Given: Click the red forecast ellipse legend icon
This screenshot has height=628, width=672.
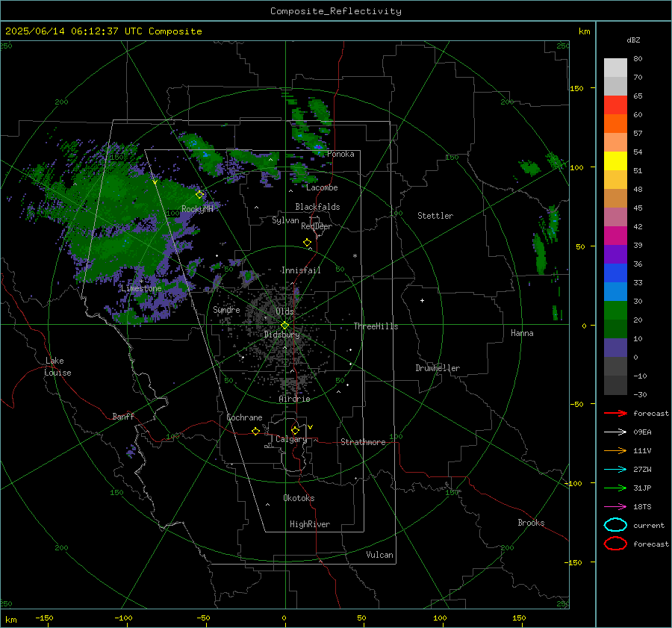Looking at the screenshot, I should pyautogui.click(x=615, y=544).
